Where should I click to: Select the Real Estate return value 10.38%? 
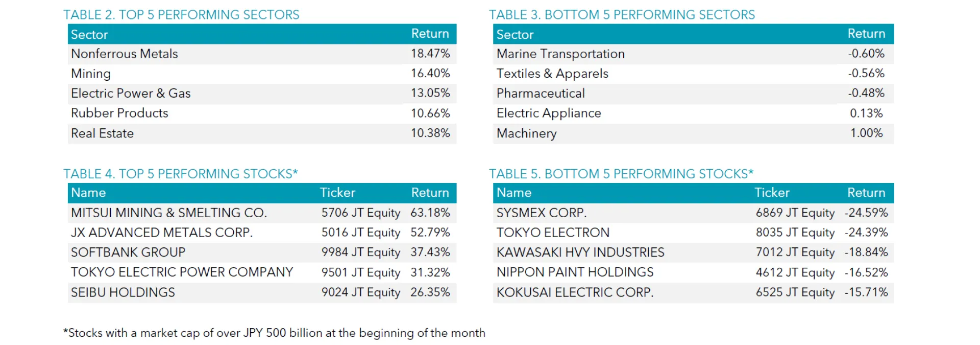point(430,133)
